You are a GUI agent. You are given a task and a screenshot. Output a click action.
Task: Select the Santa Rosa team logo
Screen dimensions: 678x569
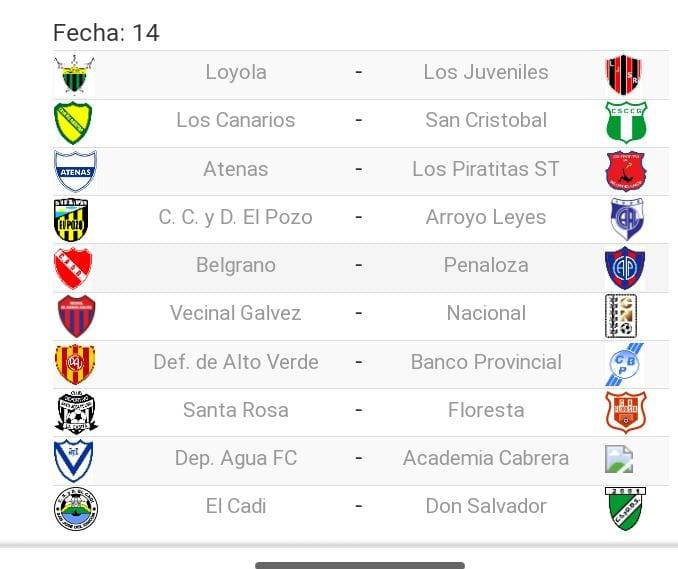[75, 411]
